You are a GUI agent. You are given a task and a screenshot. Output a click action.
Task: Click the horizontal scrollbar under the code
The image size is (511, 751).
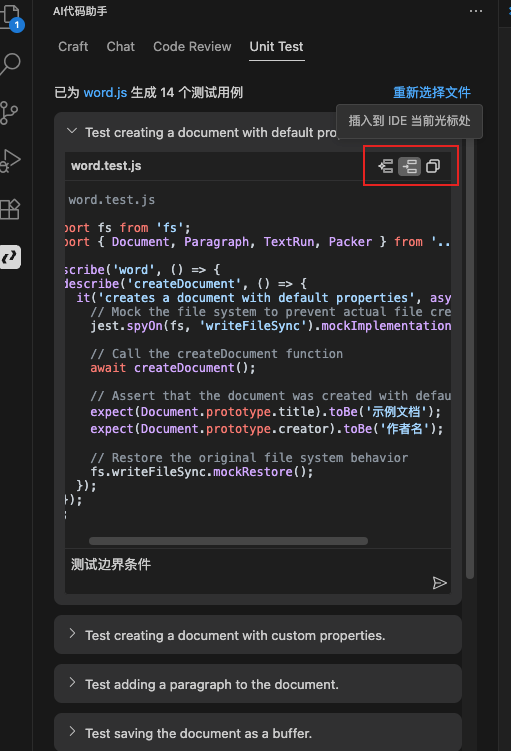point(228,541)
